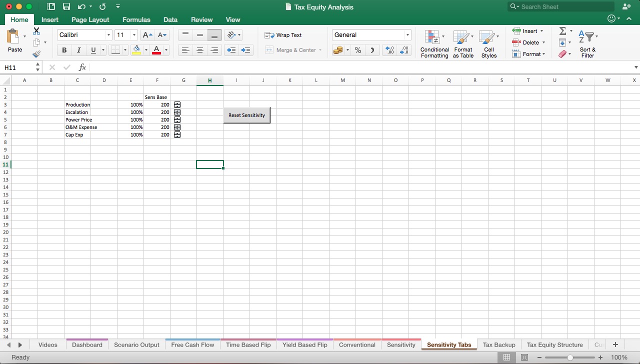Open the General number format dropdown
The image size is (640, 364).
[407, 35]
